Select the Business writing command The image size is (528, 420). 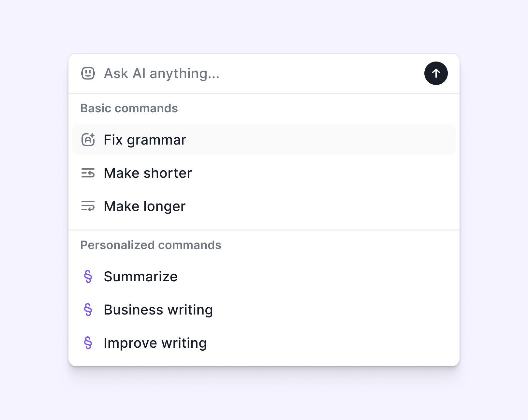[158, 310]
